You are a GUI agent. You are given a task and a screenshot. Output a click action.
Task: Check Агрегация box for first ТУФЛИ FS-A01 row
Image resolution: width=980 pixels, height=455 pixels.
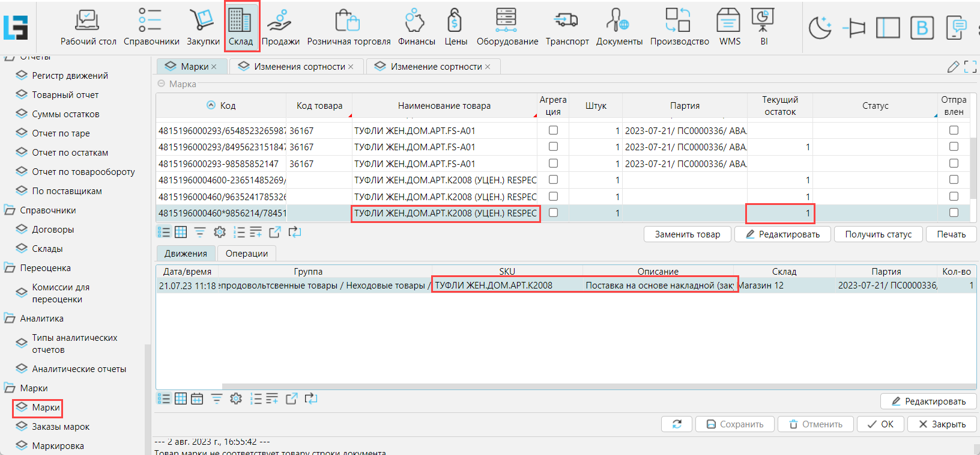(x=553, y=130)
